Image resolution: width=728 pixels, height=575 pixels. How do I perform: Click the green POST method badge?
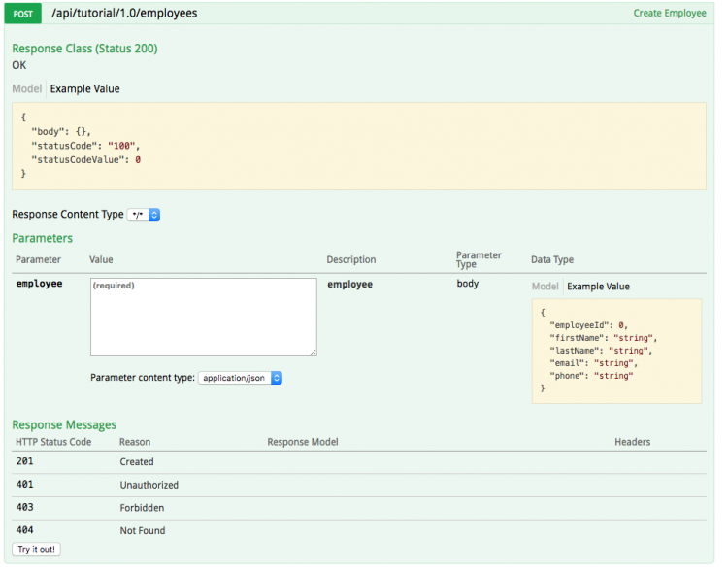(x=22, y=14)
